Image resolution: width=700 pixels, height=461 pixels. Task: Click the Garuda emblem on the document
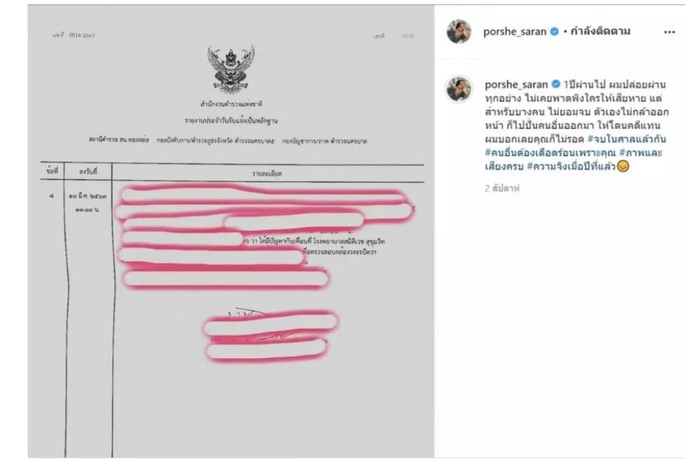[x=230, y=69]
